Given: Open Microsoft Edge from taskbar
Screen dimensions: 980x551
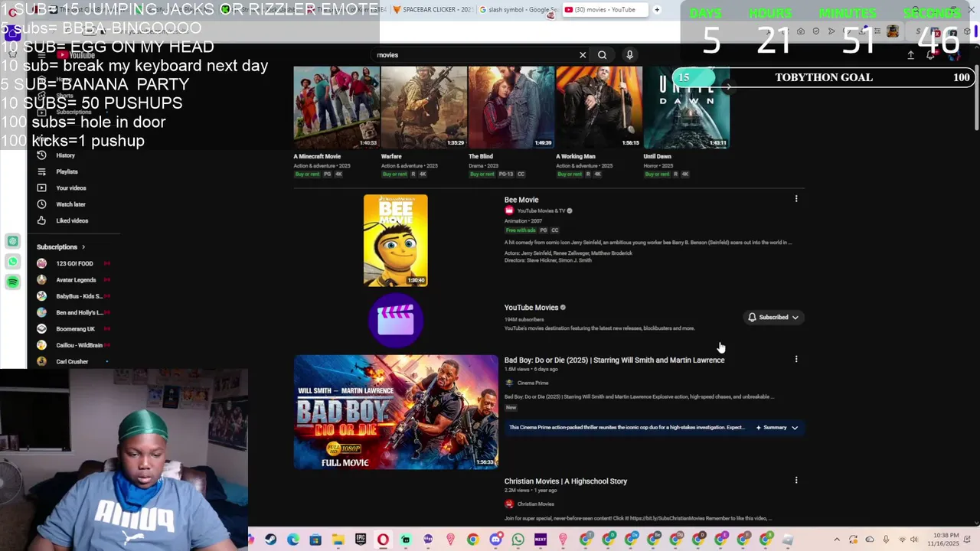Looking at the screenshot, I should click(293, 540).
